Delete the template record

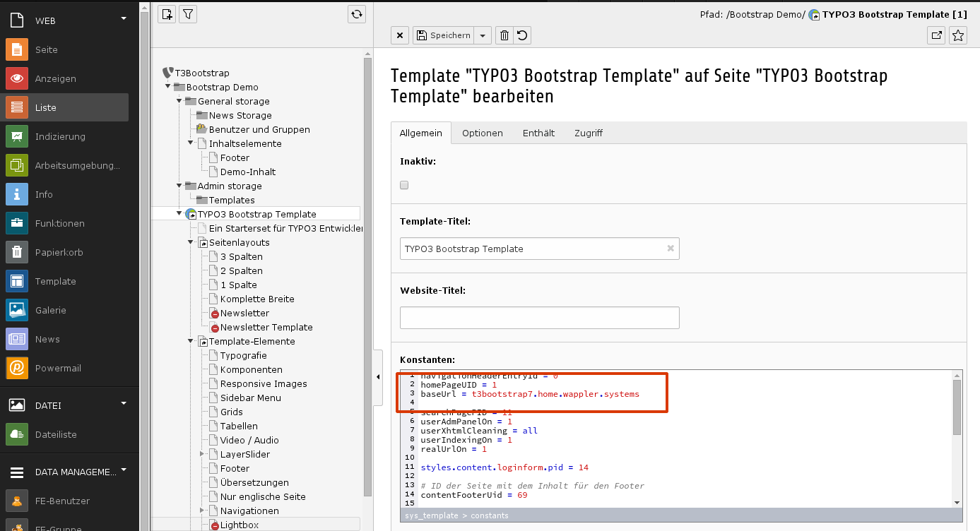[504, 35]
